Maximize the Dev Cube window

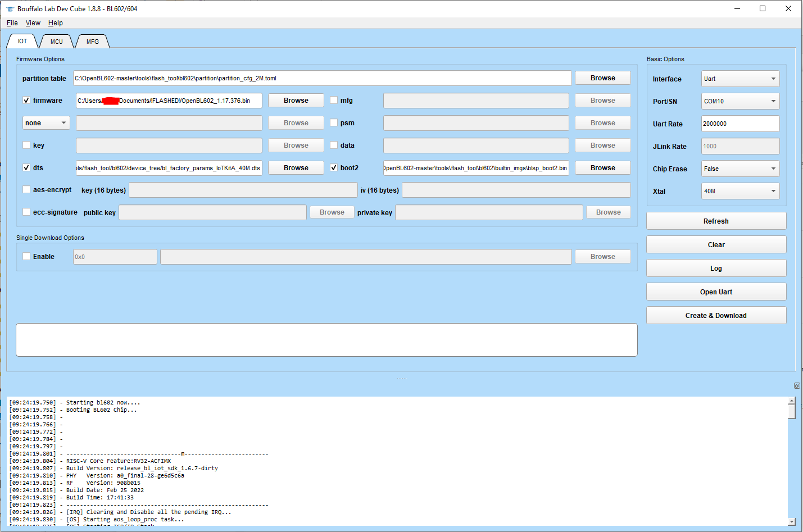[x=763, y=8]
